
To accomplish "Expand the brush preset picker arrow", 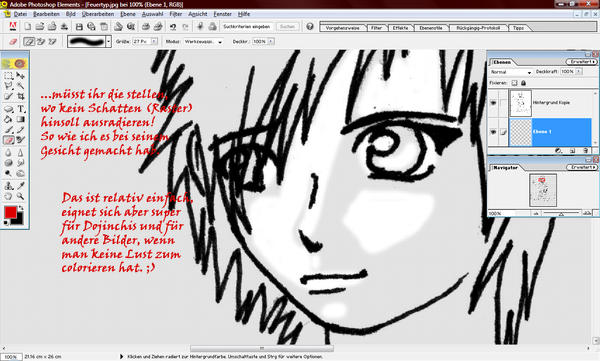I will [109, 41].
